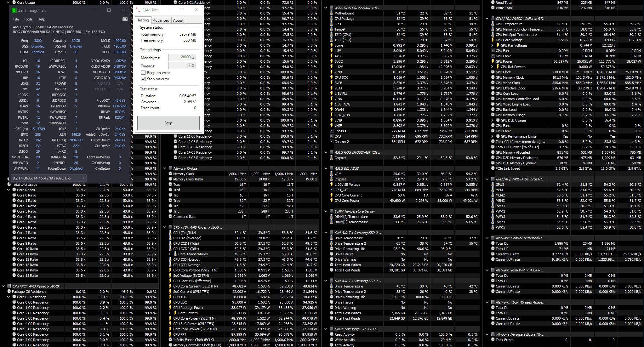644x347 pixels.
Task: Click the Motherboard temperature thermometer icon
Action: (x=331, y=13)
